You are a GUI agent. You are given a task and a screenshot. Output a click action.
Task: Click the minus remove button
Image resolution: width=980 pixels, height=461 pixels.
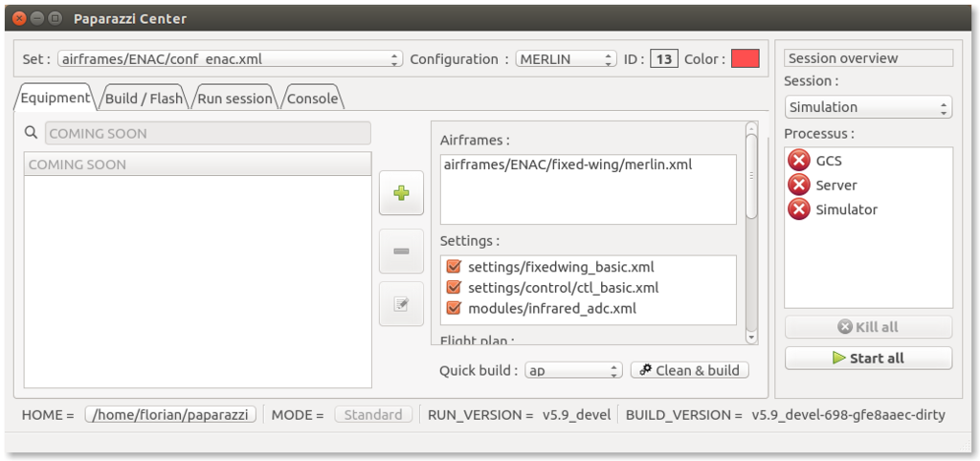pos(402,251)
